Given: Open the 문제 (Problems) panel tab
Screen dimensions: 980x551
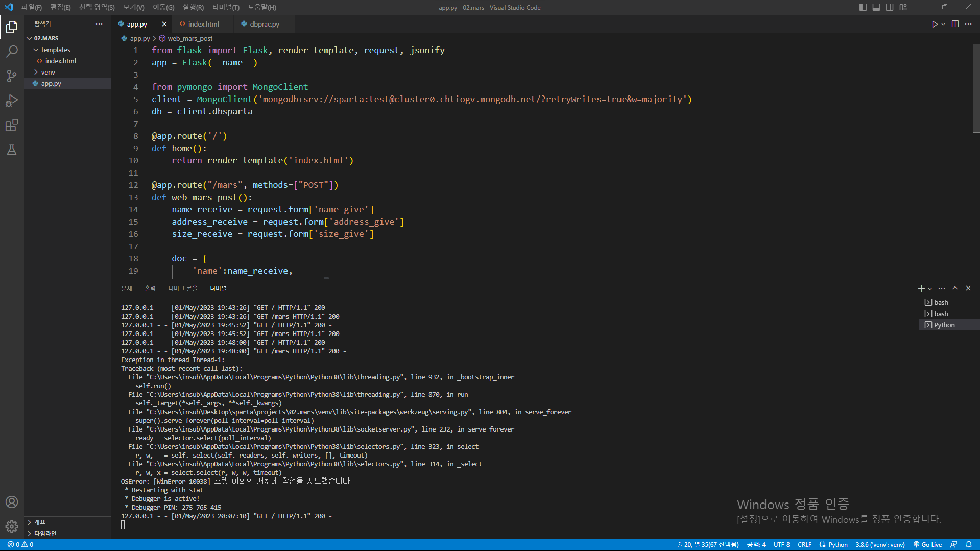Looking at the screenshot, I should tap(127, 289).
